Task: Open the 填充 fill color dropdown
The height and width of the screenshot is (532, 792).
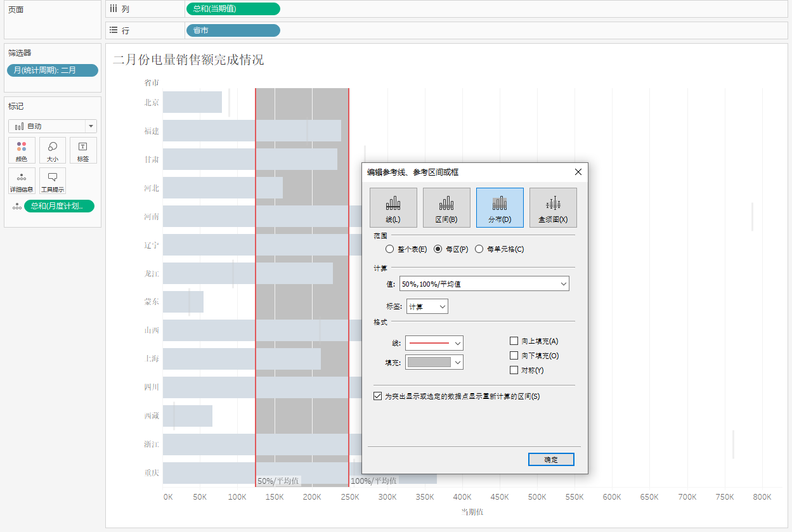Action: point(434,362)
